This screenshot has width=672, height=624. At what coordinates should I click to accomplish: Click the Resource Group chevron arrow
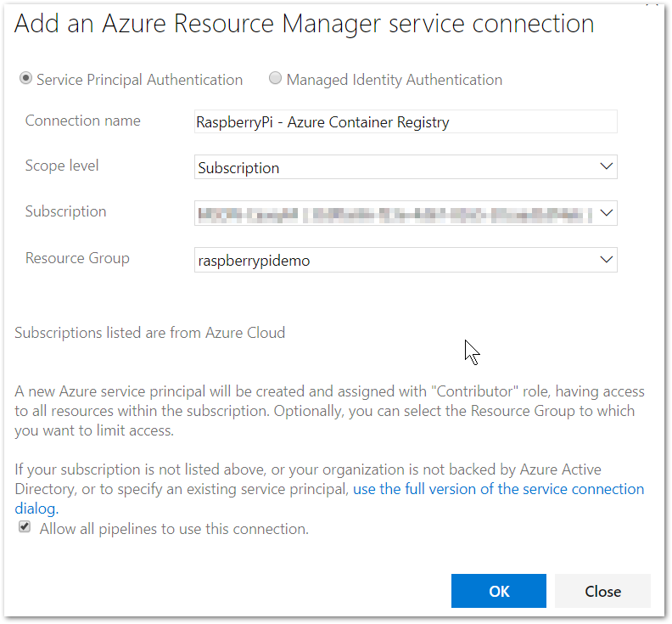coord(606,260)
